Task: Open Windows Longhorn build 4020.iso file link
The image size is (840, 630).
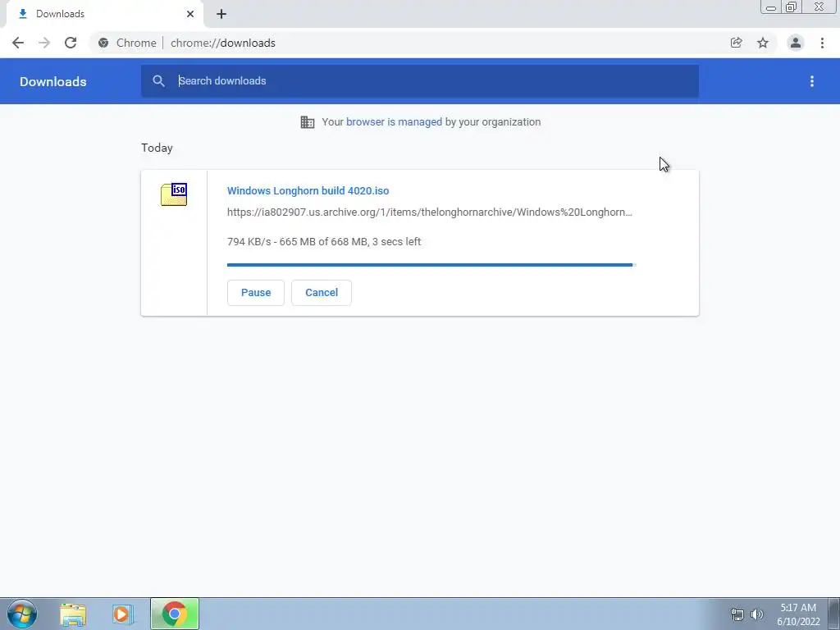Action: pyautogui.click(x=308, y=190)
